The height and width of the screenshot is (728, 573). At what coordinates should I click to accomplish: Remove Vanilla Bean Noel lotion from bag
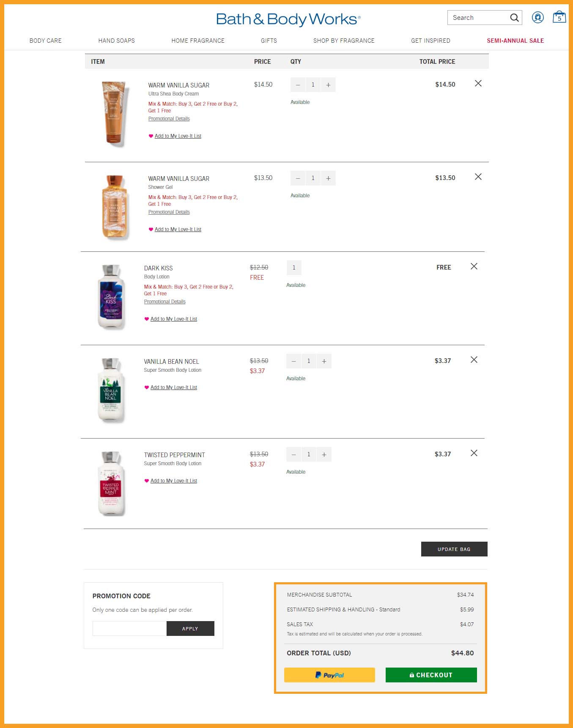pyautogui.click(x=474, y=360)
